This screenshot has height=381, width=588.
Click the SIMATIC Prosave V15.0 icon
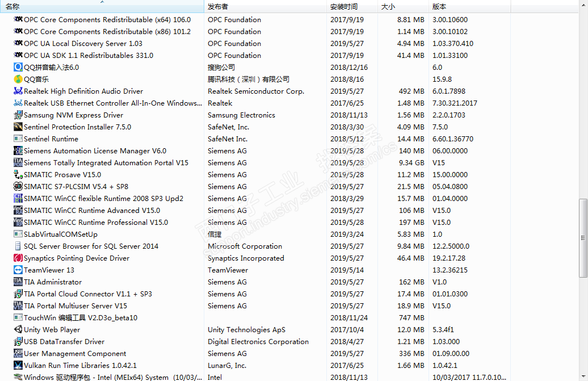(x=18, y=174)
